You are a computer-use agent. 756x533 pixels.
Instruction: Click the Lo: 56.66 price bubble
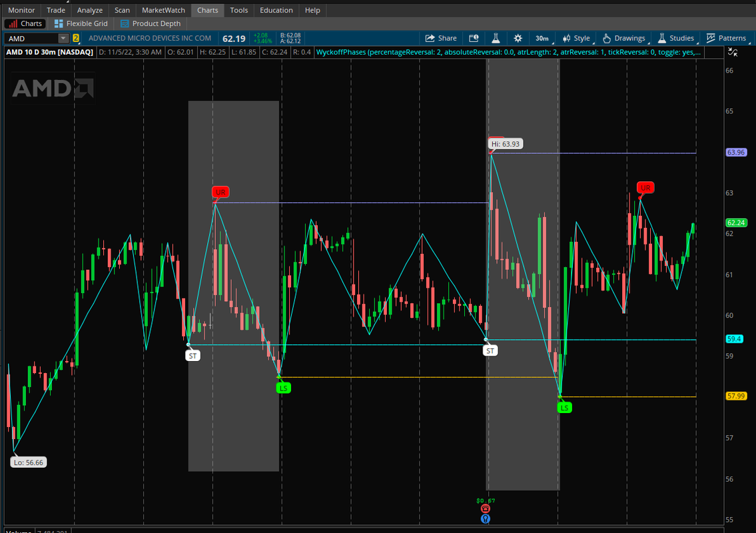tap(29, 462)
